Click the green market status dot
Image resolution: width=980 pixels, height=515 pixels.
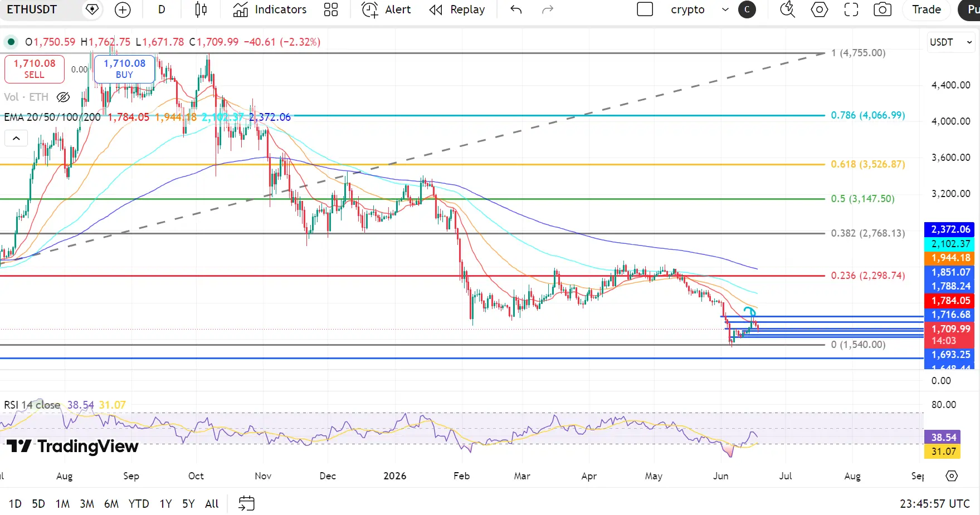click(x=11, y=42)
